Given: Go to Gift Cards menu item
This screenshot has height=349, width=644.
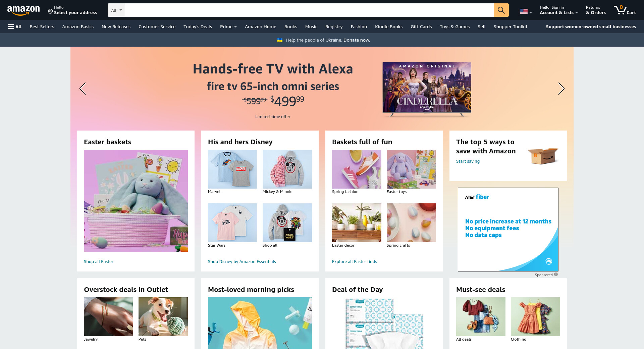Looking at the screenshot, I should [421, 27].
